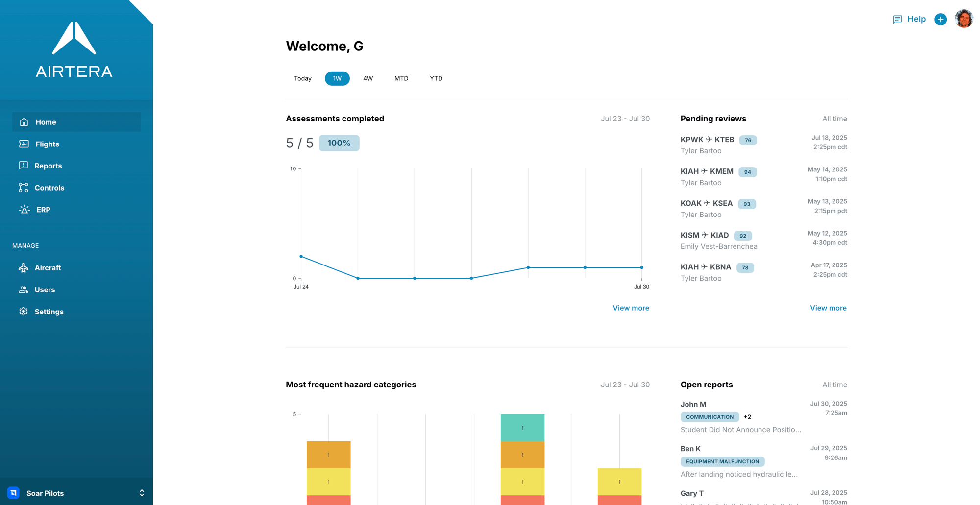Click the score badge 76
Image resolution: width=980 pixels, height=505 pixels.
point(748,140)
